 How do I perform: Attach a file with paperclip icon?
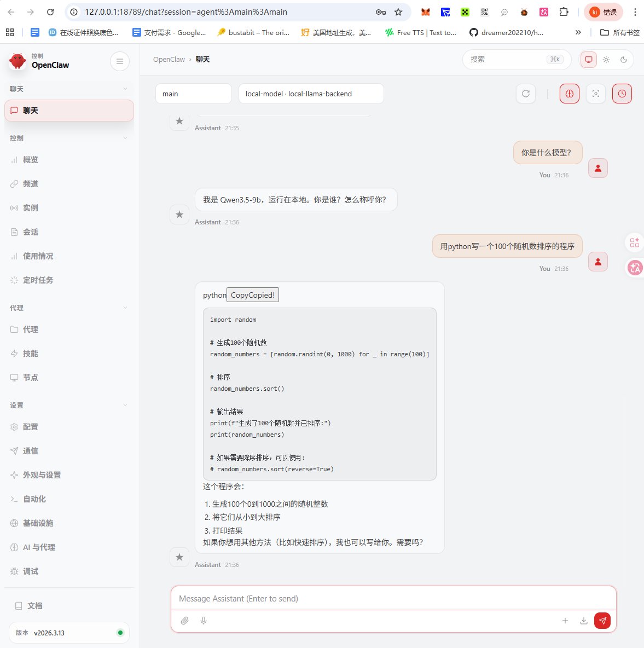tap(184, 620)
